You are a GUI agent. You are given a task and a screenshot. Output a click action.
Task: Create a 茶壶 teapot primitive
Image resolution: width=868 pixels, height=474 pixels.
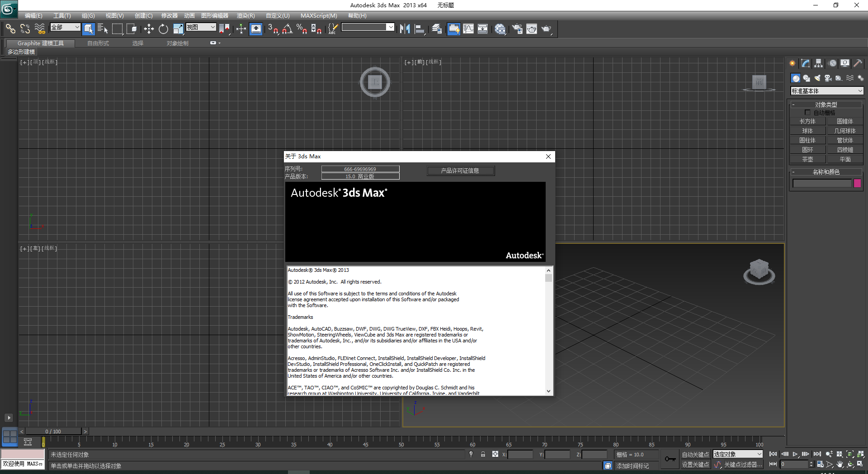point(807,159)
